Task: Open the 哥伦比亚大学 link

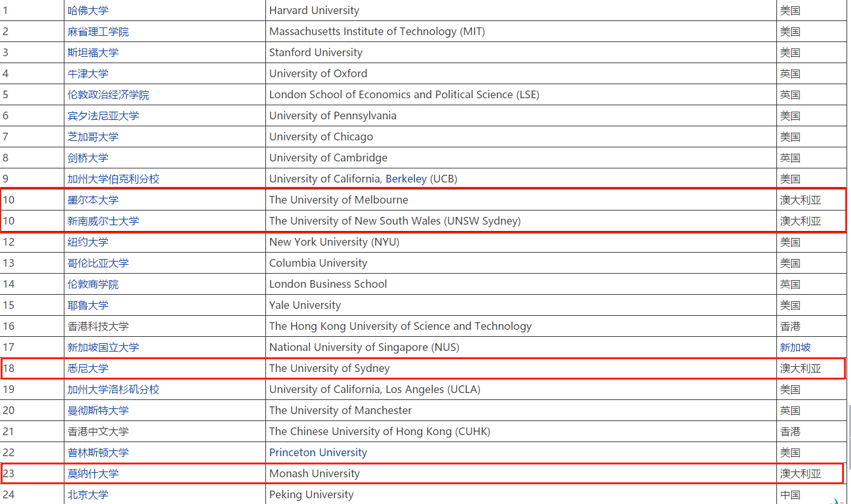Action: (x=98, y=263)
